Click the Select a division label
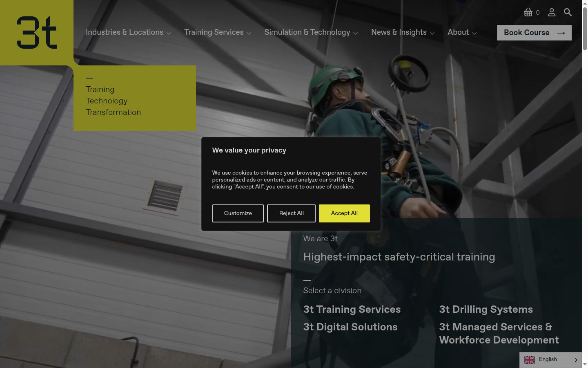 (332, 291)
